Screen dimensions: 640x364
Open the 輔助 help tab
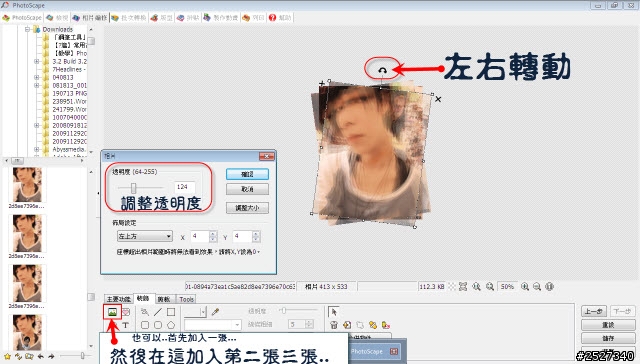coord(280,18)
